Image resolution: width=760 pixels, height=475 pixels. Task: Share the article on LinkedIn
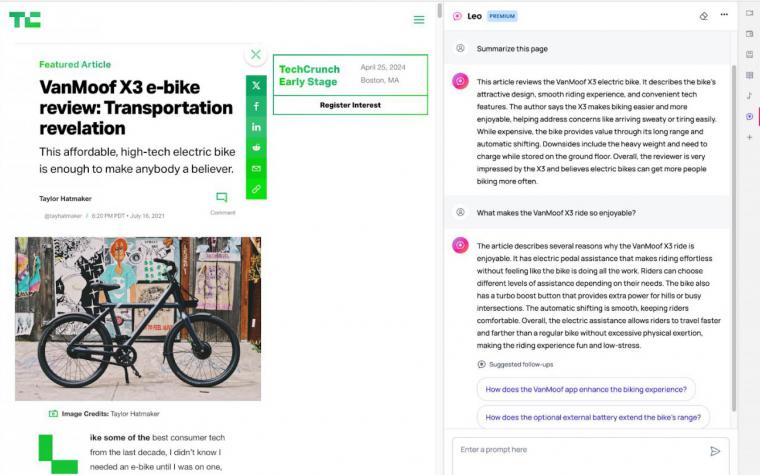pyautogui.click(x=256, y=127)
